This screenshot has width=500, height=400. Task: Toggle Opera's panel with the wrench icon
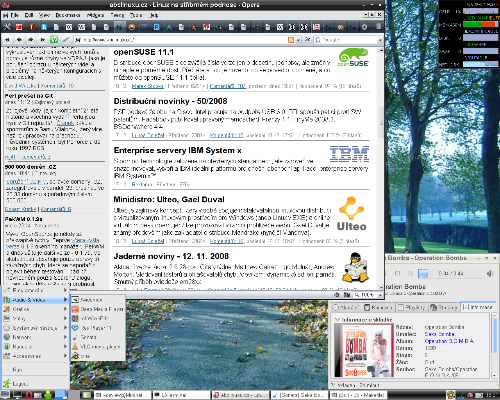[7, 27]
